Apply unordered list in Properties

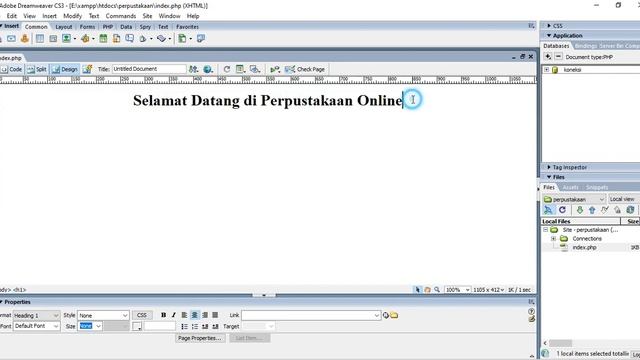coord(184,327)
